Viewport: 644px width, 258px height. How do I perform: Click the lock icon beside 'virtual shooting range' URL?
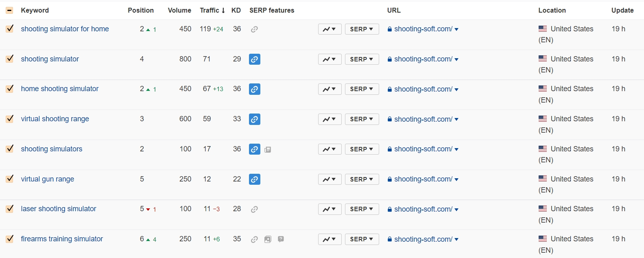(390, 120)
